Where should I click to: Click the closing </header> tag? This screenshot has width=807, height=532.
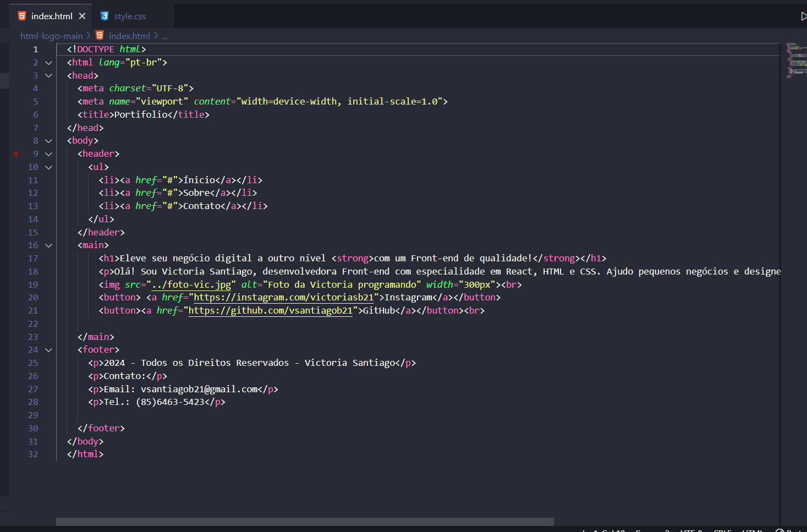tap(101, 233)
